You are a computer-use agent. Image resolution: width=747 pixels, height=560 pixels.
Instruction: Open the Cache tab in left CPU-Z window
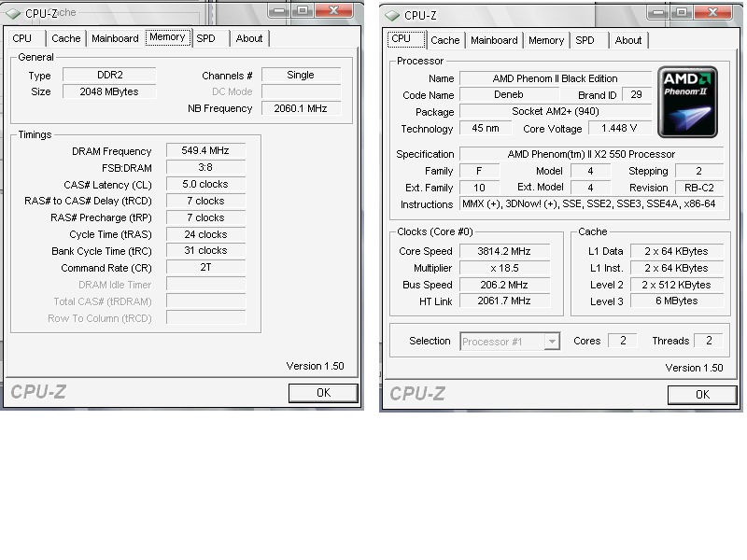tap(65, 38)
